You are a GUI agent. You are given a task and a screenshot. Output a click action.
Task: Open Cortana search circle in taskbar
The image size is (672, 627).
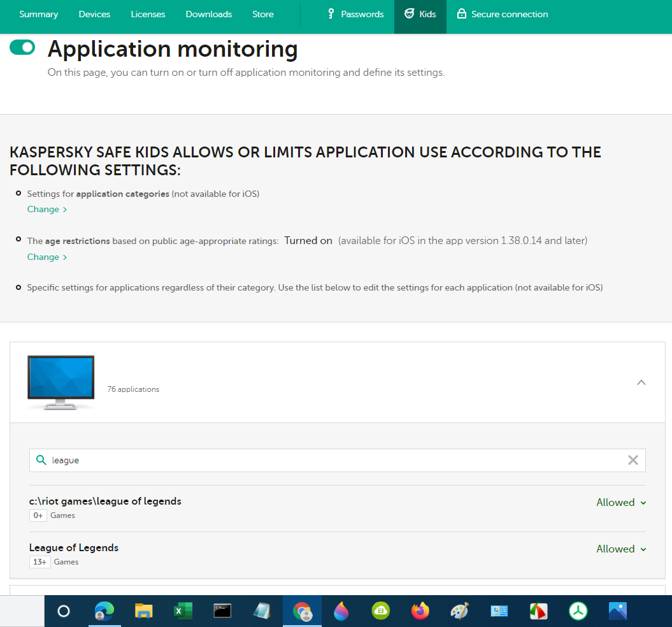[64, 611]
